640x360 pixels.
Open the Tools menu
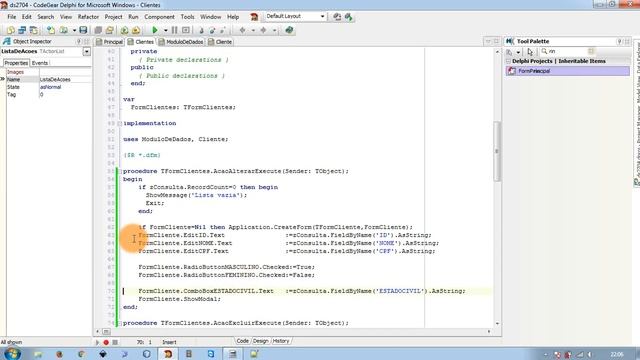pos(187,17)
